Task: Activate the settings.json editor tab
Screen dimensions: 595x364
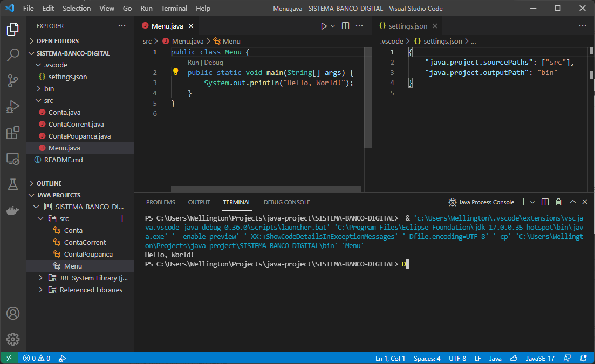Action: click(408, 26)
